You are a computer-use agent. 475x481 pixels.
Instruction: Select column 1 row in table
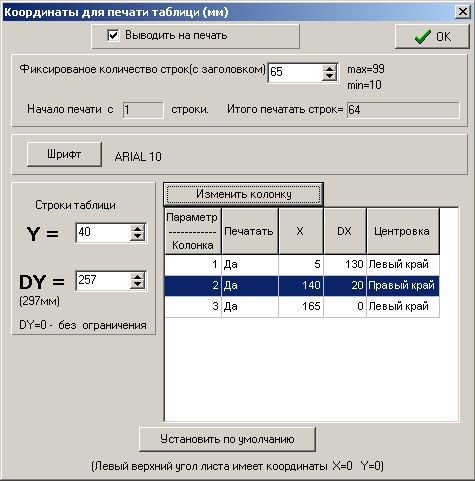click(302, 265)
